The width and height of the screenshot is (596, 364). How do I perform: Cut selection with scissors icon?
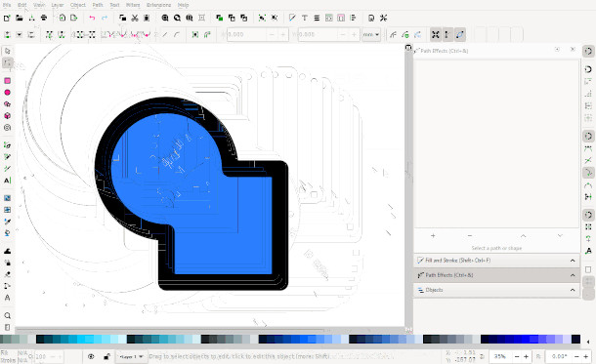point(135,18)
